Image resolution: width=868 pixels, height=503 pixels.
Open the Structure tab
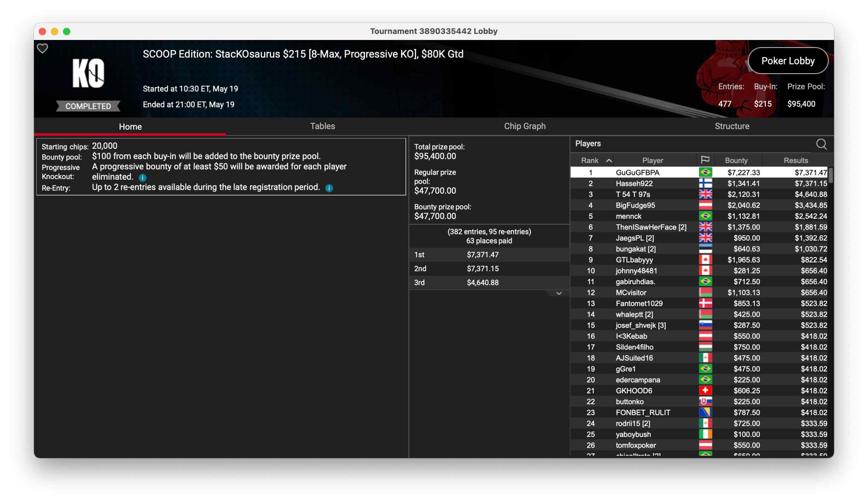pyautogui.click(x=732, y=126)
